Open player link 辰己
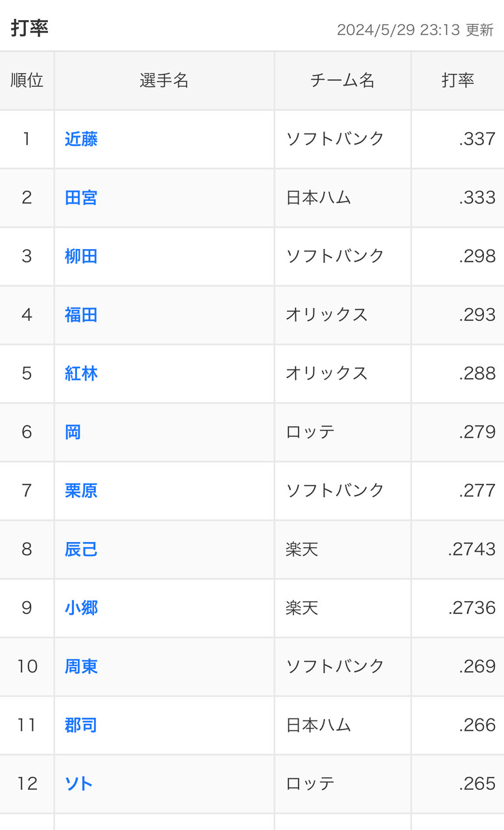 tap(81, 549)
